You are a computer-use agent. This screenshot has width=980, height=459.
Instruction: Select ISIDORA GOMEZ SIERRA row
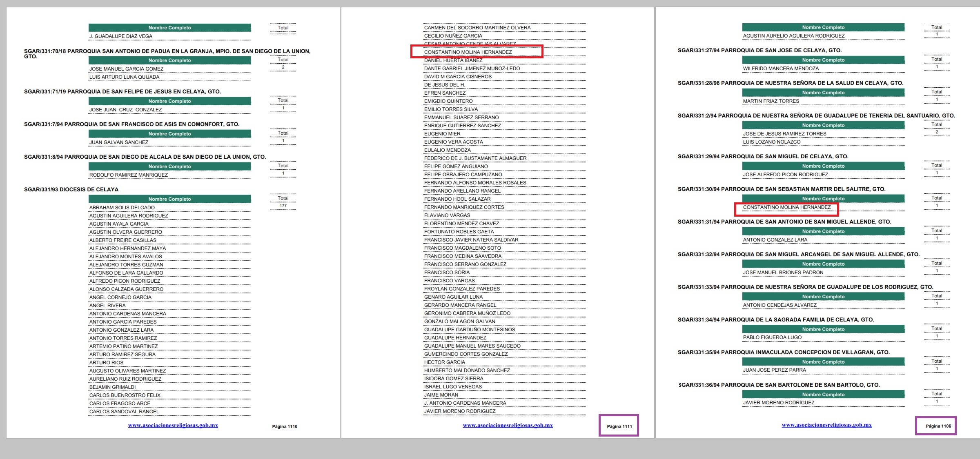pyautogui.click(x=504, y=378)
